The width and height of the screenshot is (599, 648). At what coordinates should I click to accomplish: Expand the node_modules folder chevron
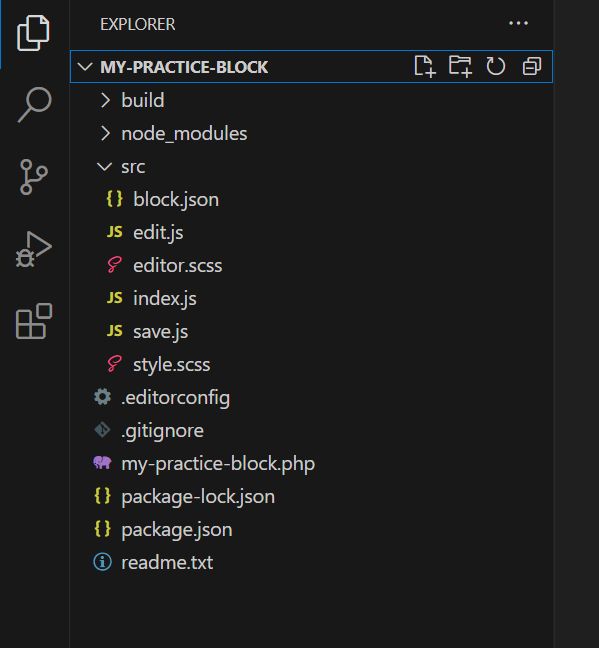105,133
